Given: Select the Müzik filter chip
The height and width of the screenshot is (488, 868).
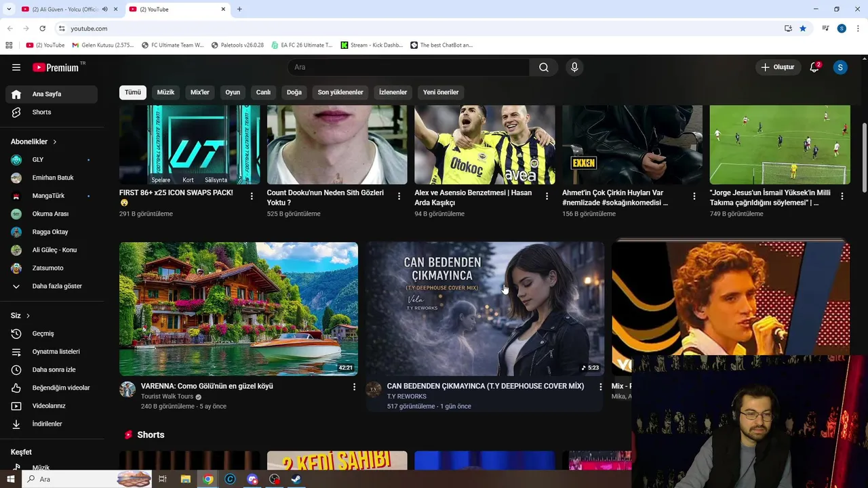Looking at the screenshot, I should coord(165,92).
